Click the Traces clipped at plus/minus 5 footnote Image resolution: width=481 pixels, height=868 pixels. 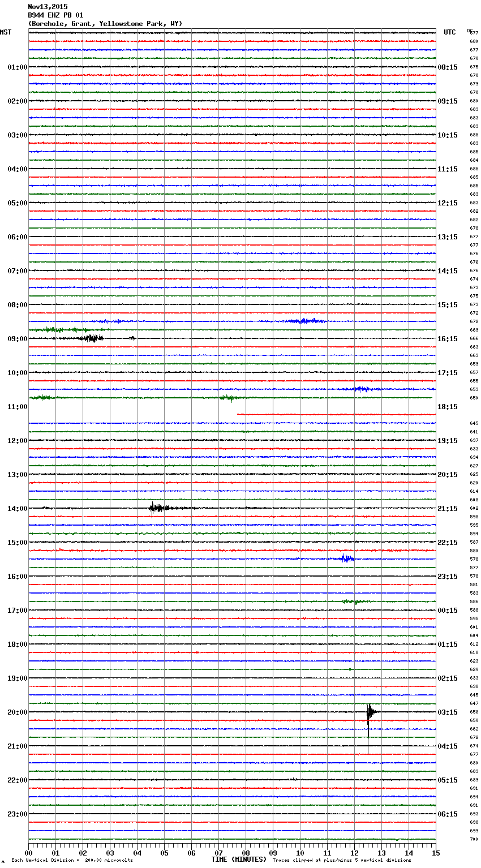pos(342,861)
